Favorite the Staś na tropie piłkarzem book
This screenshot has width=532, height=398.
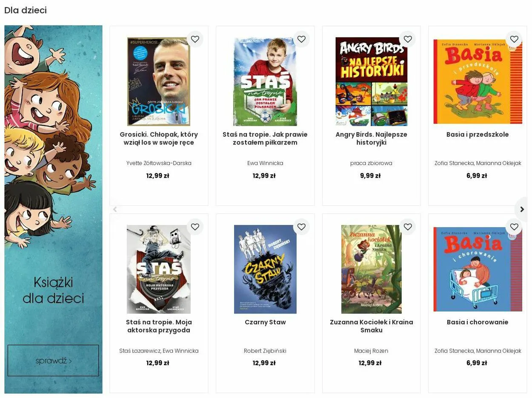(x=301, y=39)
